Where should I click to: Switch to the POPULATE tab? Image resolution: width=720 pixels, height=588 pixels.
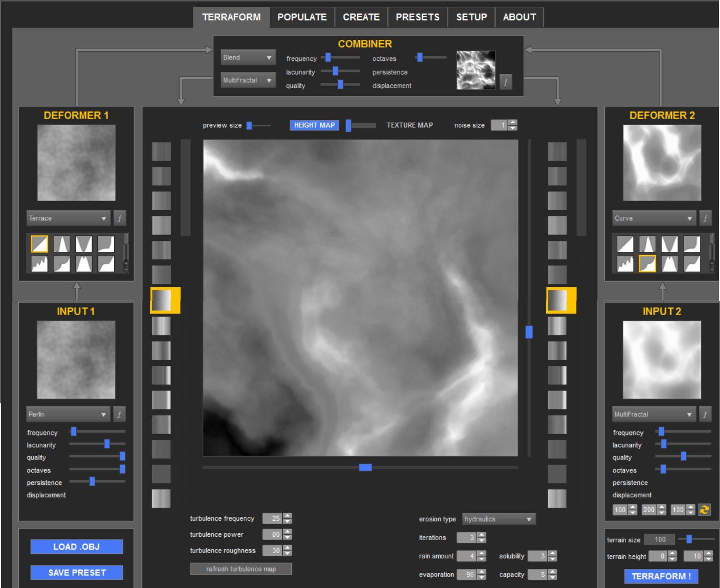(x=302, y=17)
